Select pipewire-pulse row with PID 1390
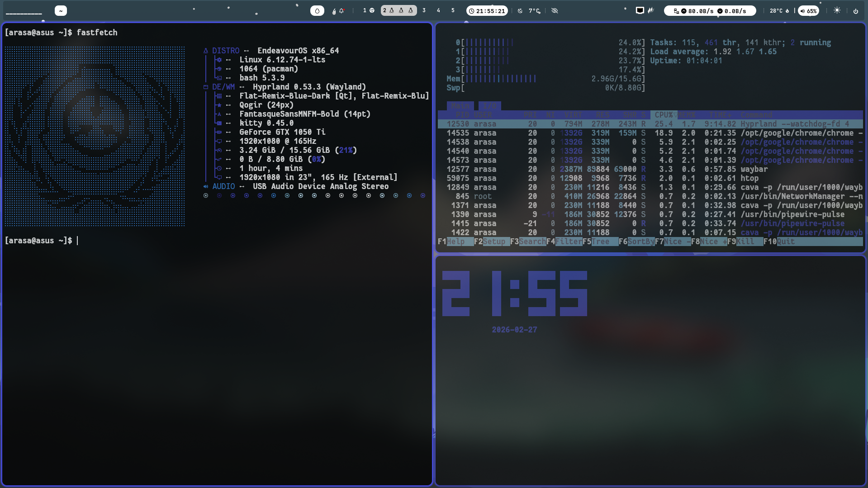This screenshot has height=488, width=868. (x=650, y=214)
